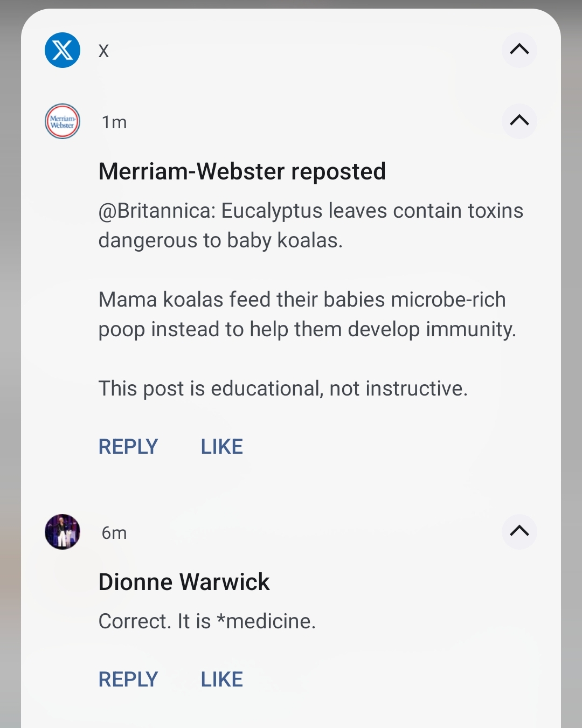The image size is (582, 728).
Task: Tap the "X" app name label
Action: click(103, 51)
